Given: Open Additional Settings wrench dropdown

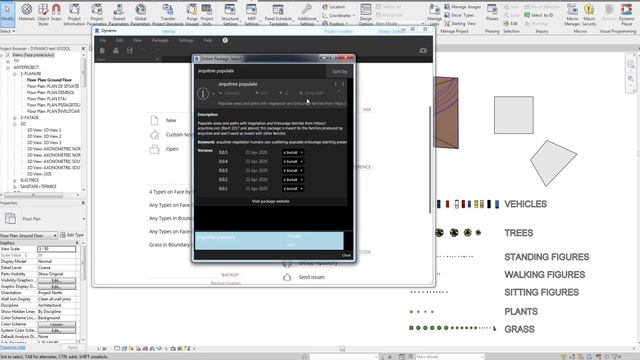Looking at the screenshot, I should (x=307, y=14).
